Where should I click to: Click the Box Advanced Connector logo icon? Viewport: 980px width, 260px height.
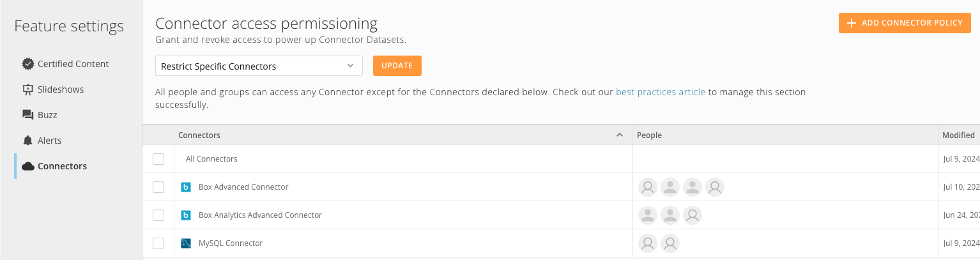[186, 187]
